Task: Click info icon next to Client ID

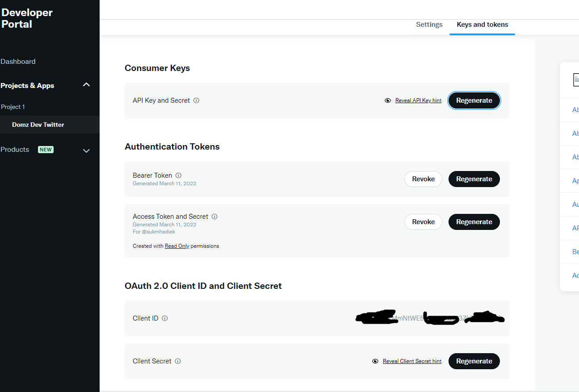Action: (x=164, y=318)
